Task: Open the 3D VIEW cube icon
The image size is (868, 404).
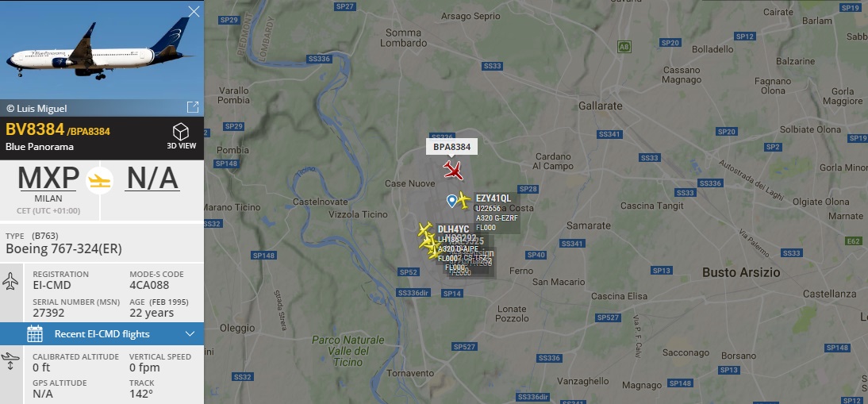Action: (x=181, y=132)
